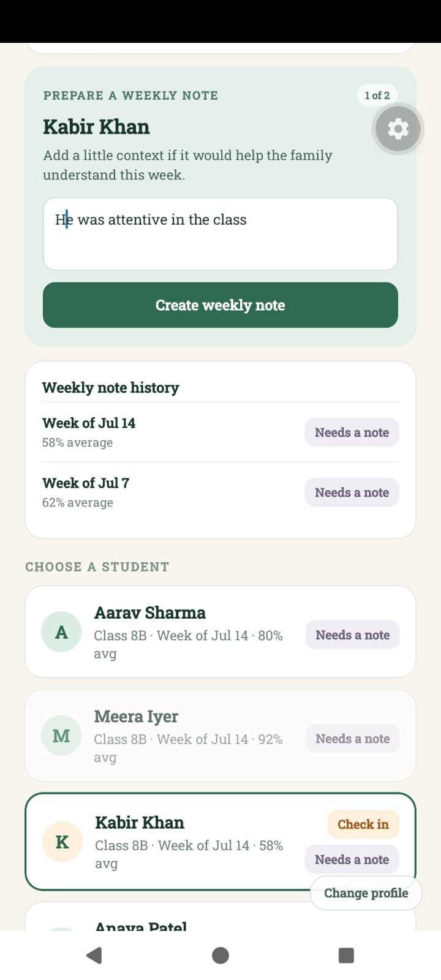Select Aarav Sharma's avatar letter A
Screen dimensions: 441x980
(x=61, y=631)
